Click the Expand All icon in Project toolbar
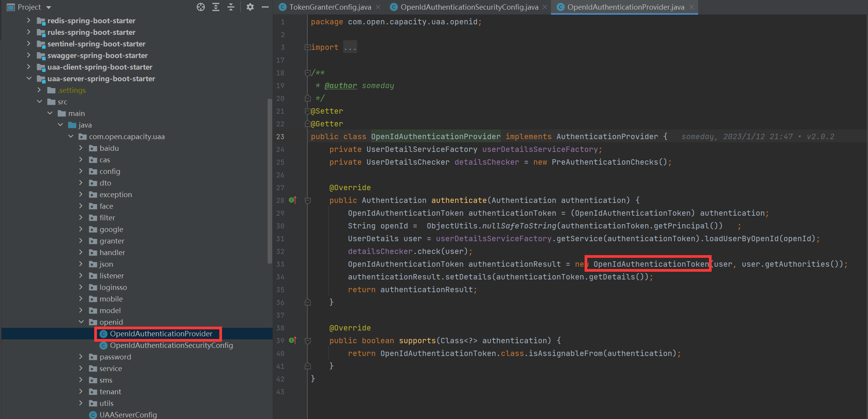 click(x=216, y=7)
